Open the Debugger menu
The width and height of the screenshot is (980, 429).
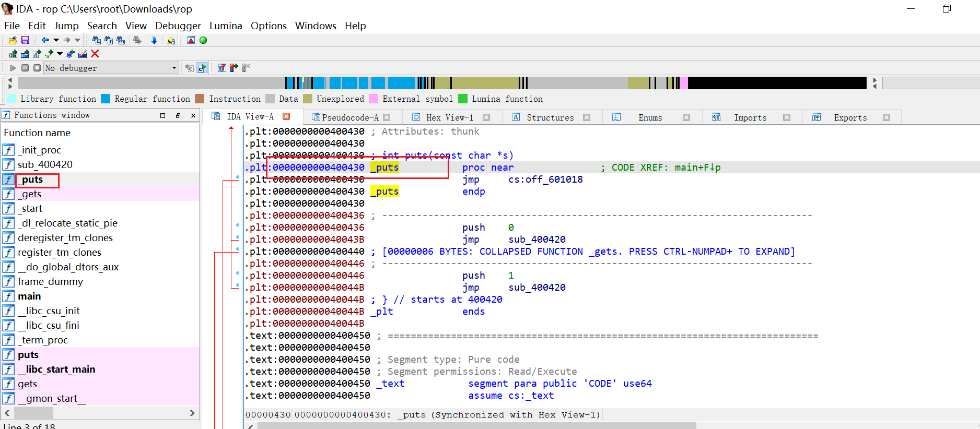coord(178,26)
